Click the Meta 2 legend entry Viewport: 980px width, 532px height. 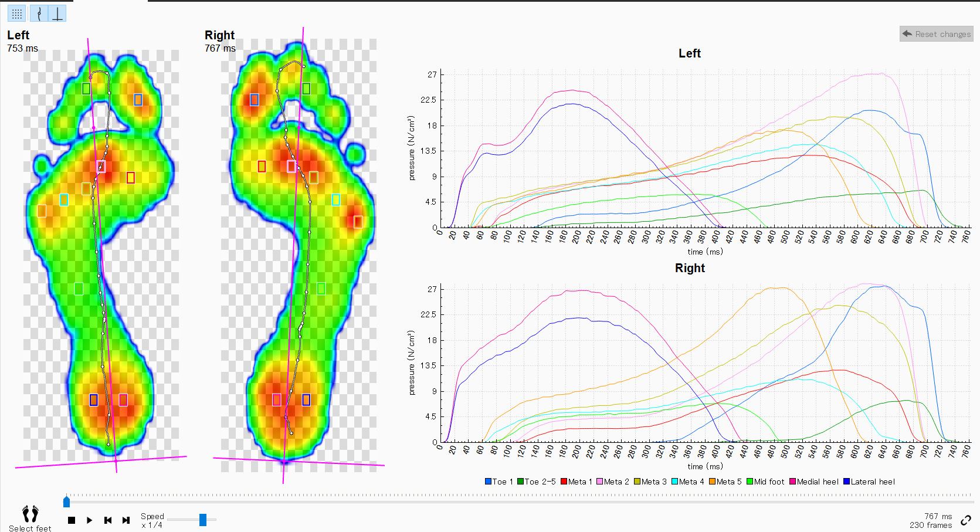(613, 482)
